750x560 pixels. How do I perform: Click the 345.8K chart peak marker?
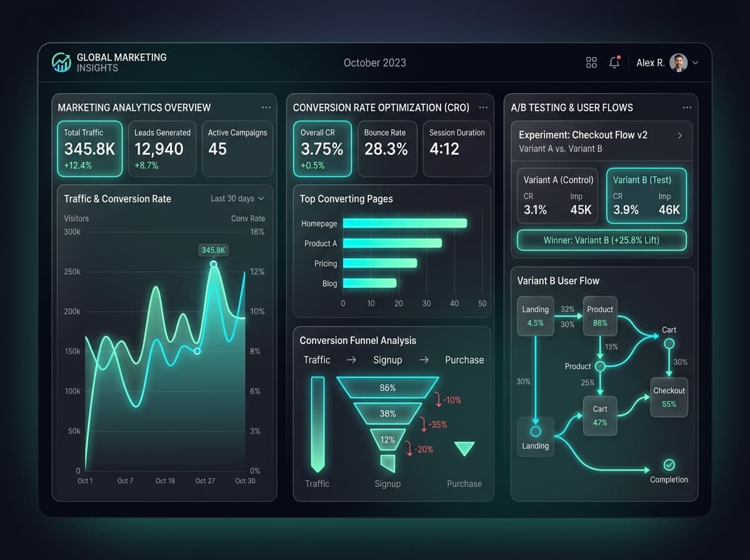click(213, 264)
